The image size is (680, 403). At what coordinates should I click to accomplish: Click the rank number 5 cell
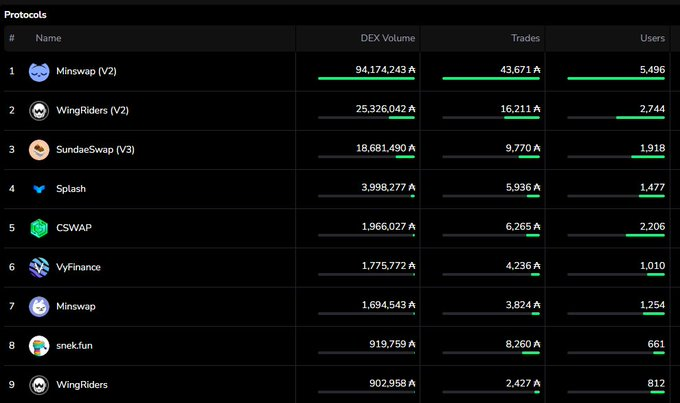coord(12,228)
